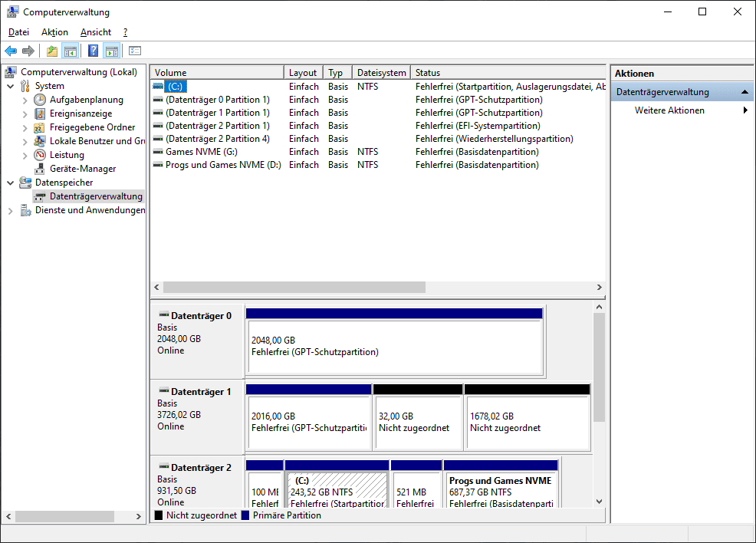Image resolution: width=756 pixels, height=543 pixels.
Task: Collapse the Datenträgerverwaltung actions section
Action: pos(744,91)
